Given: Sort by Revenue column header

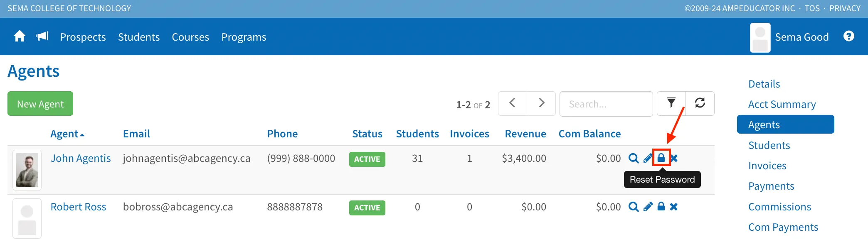Looking at the screenshot, I should tap(525, 134).
